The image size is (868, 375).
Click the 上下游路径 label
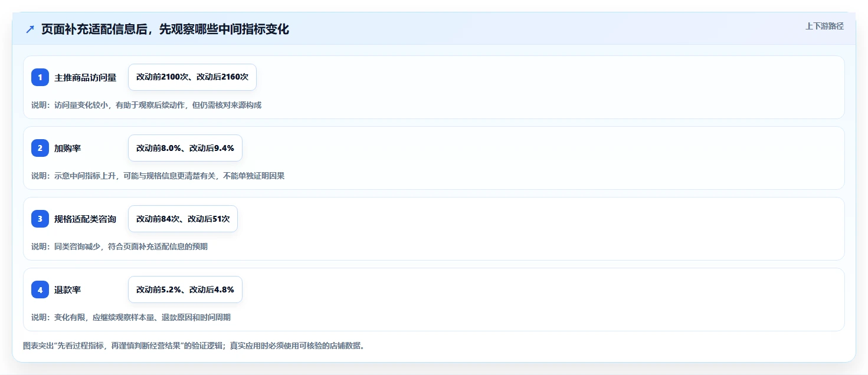(825, 26)
